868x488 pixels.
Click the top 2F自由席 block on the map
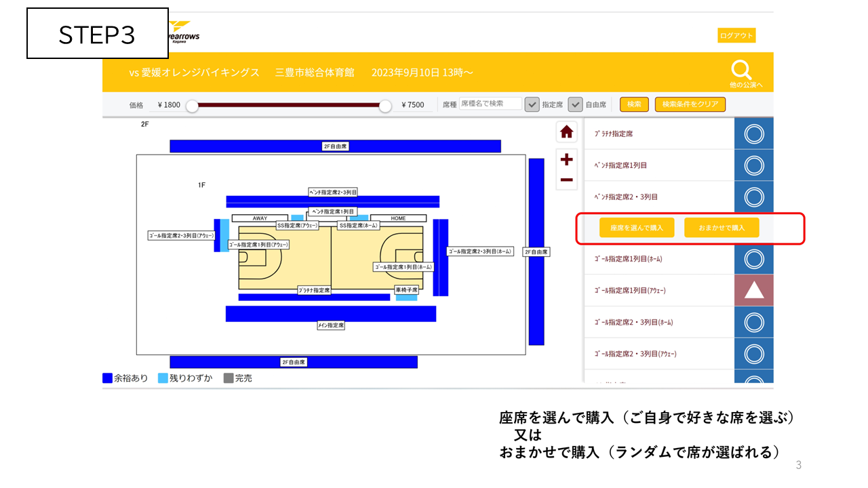click(335, 146)
